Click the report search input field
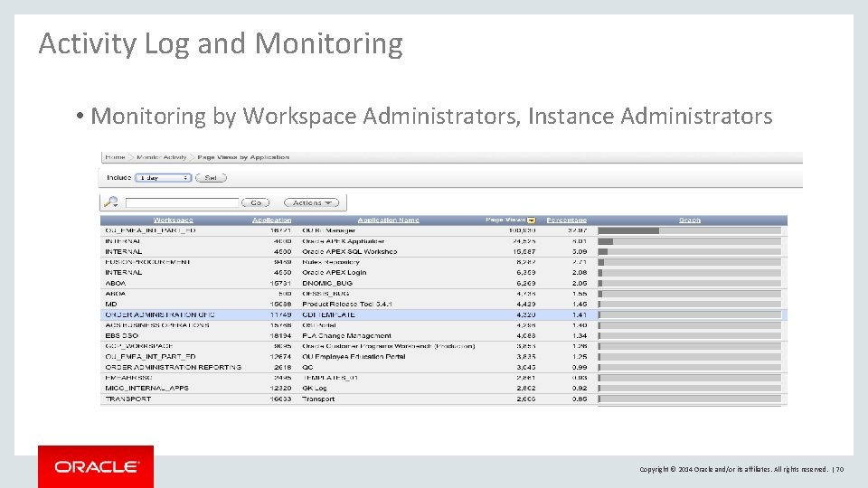Image resolution: width=868 pixels, height=488 pixels. point(182,202)
